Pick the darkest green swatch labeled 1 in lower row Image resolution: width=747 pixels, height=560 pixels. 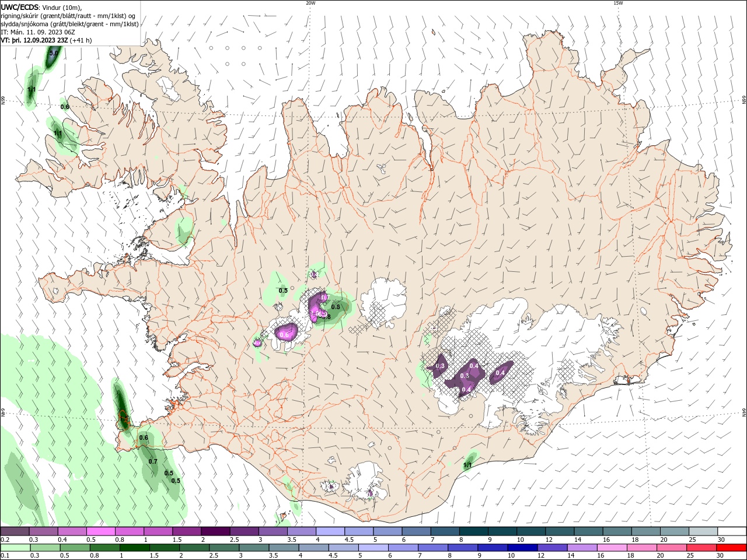tap(135, 548)
